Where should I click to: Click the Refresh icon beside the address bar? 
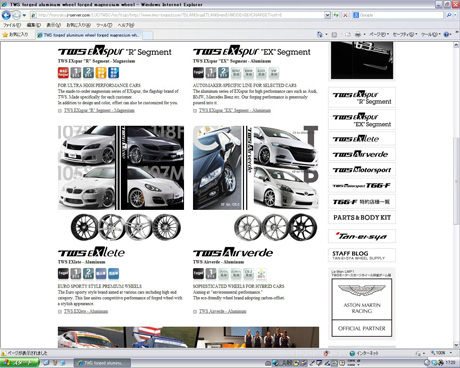click(x=336, y=15)
